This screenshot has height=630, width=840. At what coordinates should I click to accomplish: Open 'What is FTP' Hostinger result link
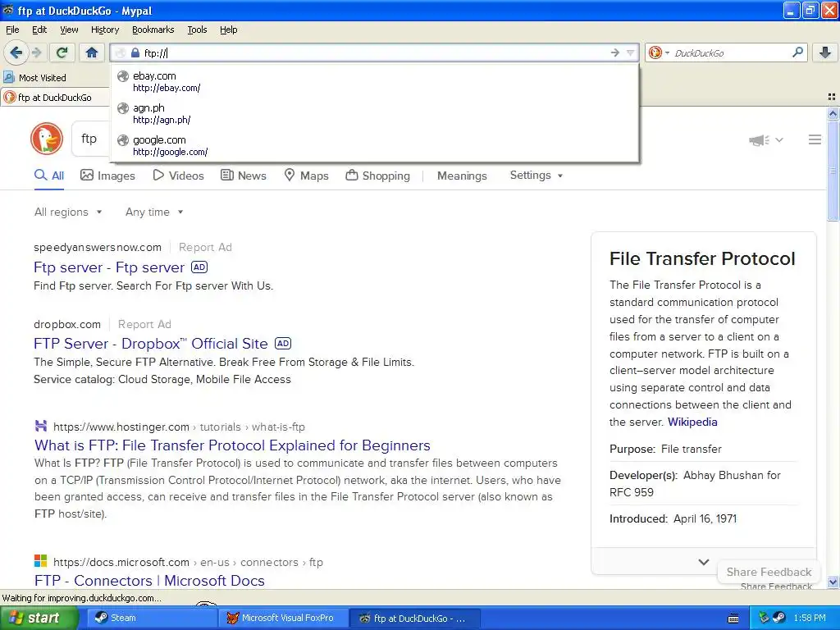tap(232, 445)
